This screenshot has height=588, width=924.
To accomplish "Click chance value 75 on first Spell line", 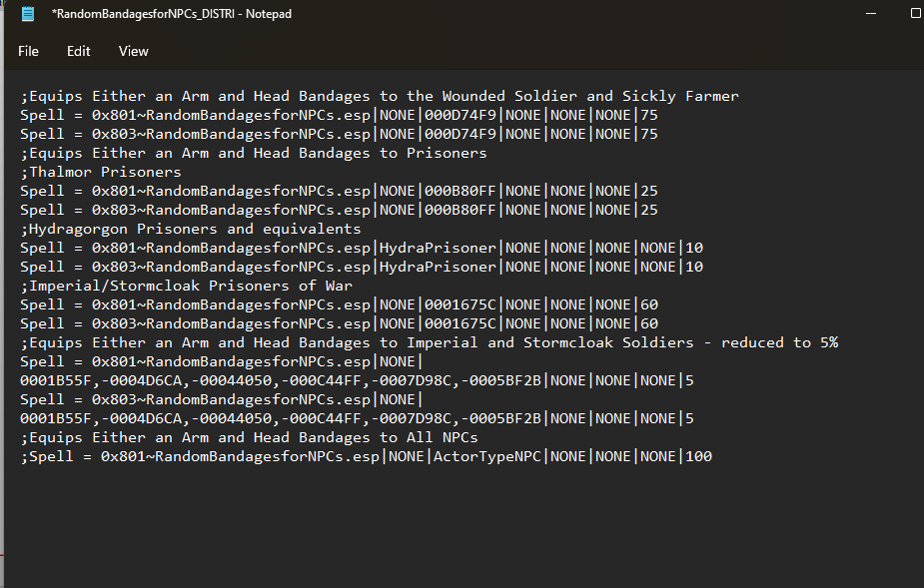I will (x=649, y=115).
